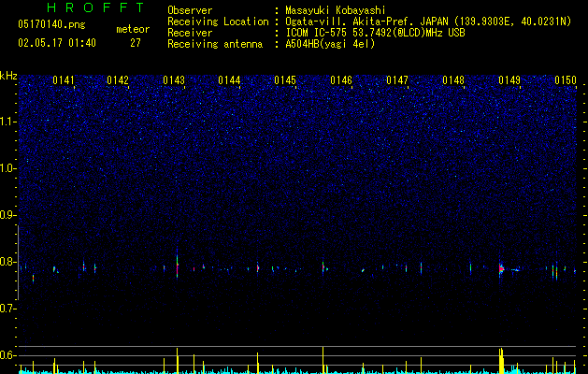Click the 0144 time marker
The image size is (588, 374).
point(229,80)
